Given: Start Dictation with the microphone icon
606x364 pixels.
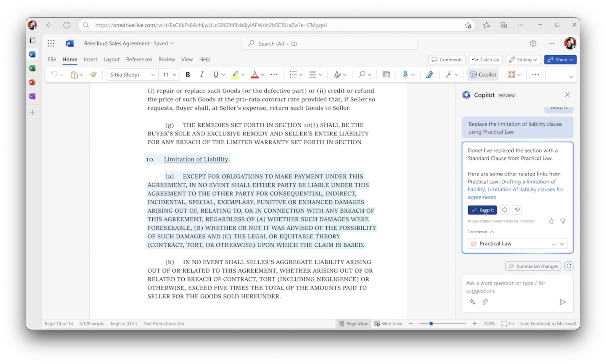Looking at the screenshot, I should click(x=405, y=75).
